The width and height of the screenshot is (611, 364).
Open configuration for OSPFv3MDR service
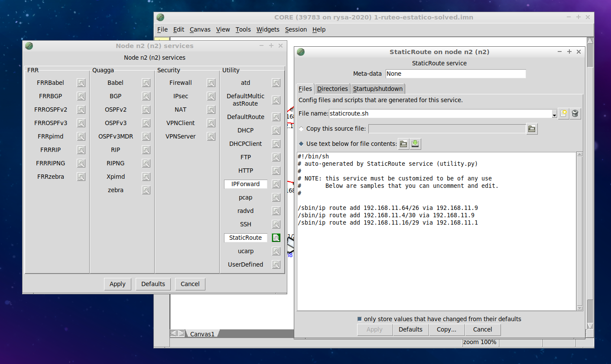coord(146,137)
